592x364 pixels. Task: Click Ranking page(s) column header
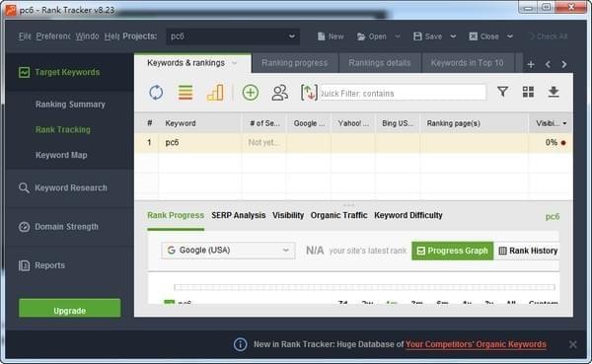(x=474, y=123)
